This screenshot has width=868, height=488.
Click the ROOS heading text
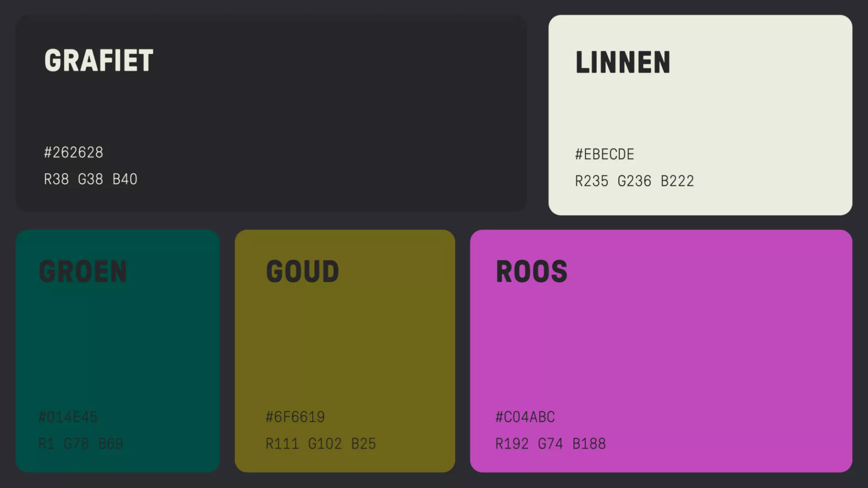(532, 272)
